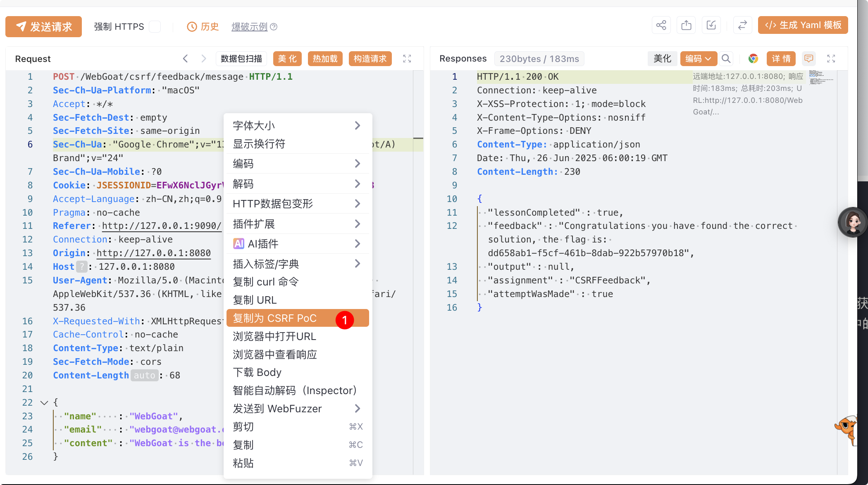Open the 爆破示例 link
This screenshot has height=485, width=868.
coord(249,27)
